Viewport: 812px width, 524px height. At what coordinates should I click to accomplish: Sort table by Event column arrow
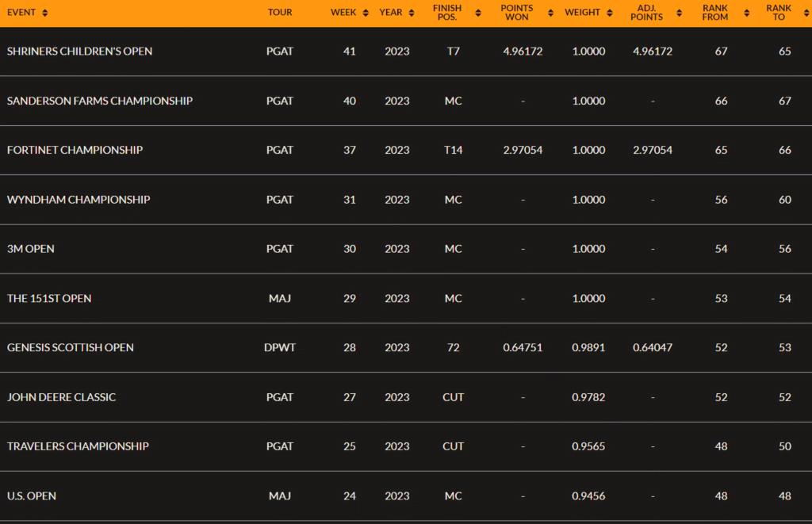pyautogui.click(x=45, y=13)
